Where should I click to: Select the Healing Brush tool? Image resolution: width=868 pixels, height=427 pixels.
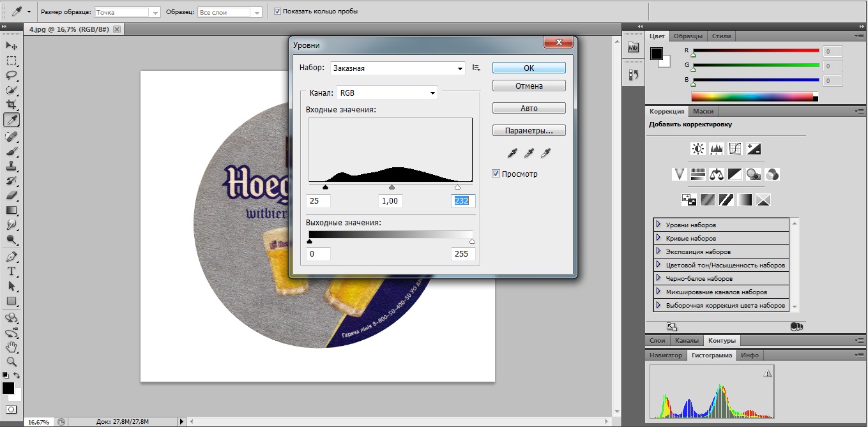[x=11, y=137]
